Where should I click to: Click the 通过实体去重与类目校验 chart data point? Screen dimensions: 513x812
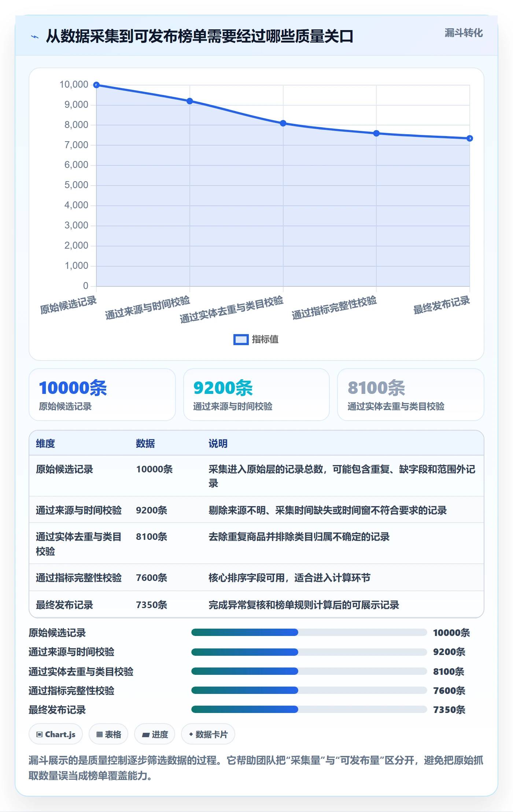tap(283, 123)
